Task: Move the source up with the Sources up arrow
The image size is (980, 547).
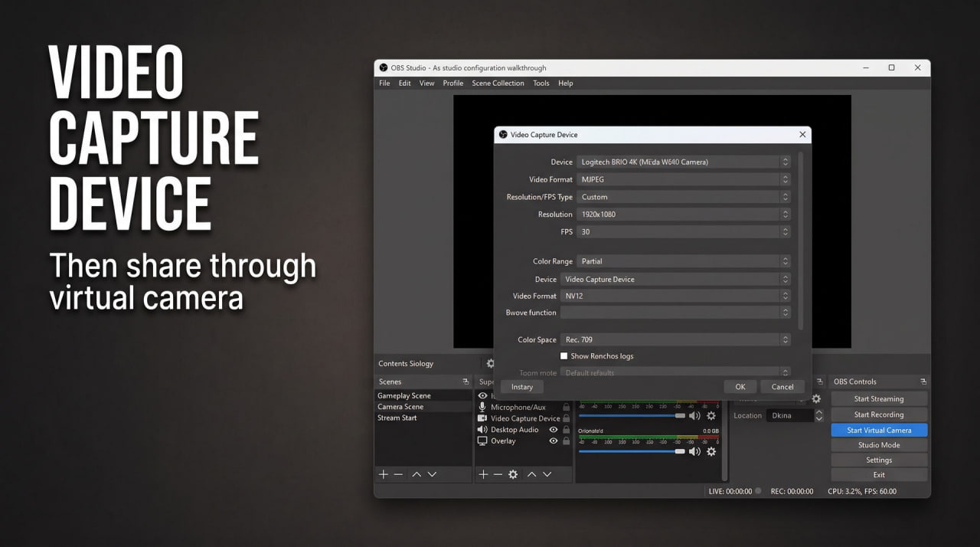Action: (x=531, y=475)
